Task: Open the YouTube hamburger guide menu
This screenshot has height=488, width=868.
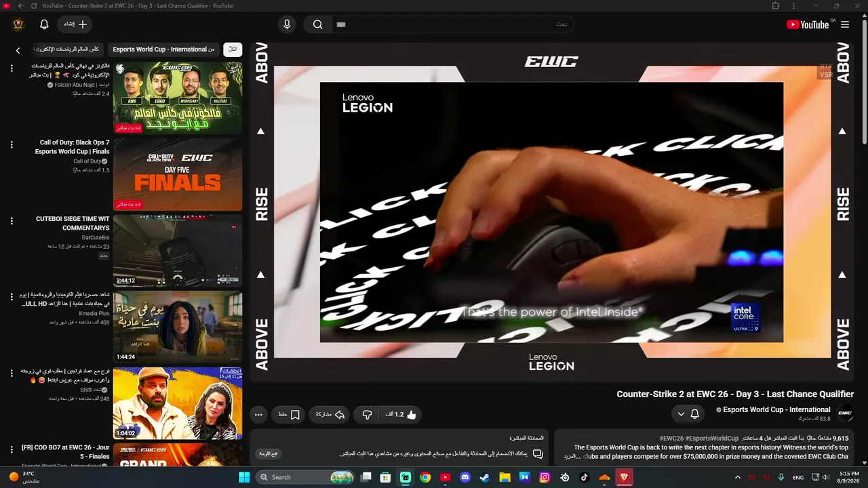Action: (845, 24)
